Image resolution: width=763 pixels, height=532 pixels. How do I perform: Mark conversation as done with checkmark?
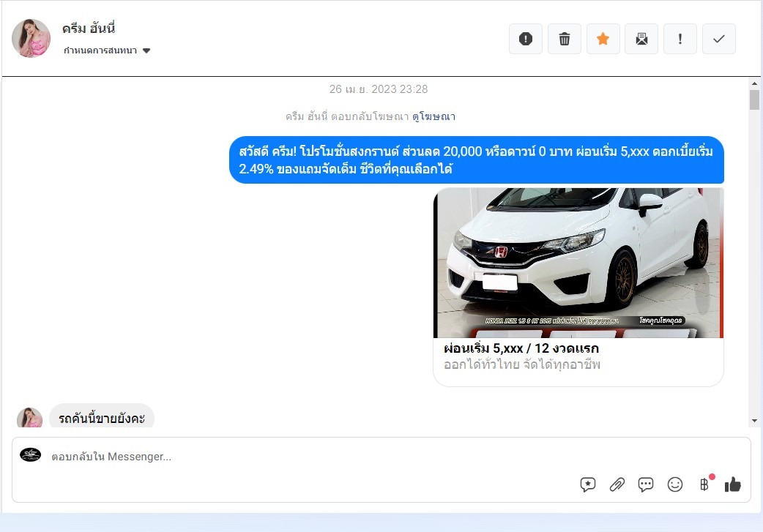(x=719, y=39)
